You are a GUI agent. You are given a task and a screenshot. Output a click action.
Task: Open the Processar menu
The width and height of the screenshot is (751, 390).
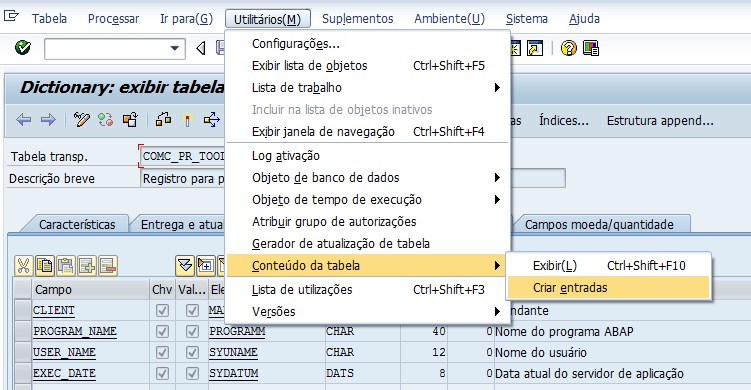point(114,19)
